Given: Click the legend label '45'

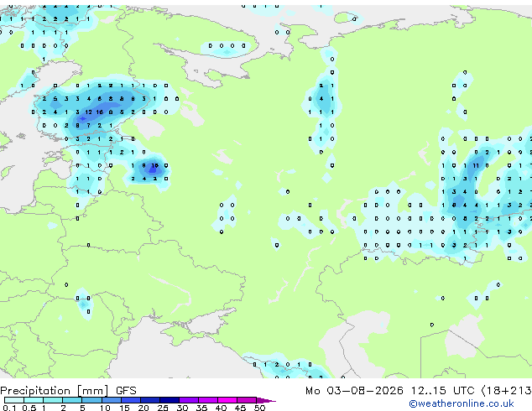Looking at the screenshot, I should [240, 408].
